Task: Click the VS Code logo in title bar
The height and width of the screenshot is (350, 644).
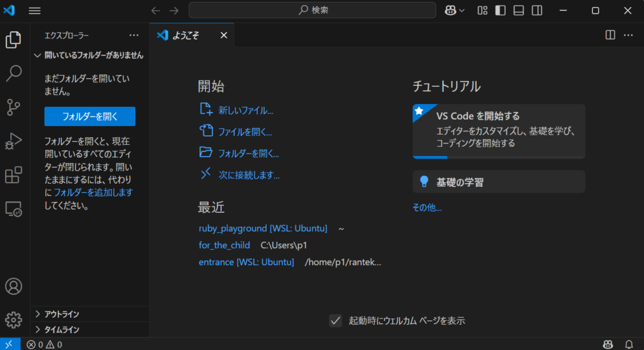Action: pos(9,10)
